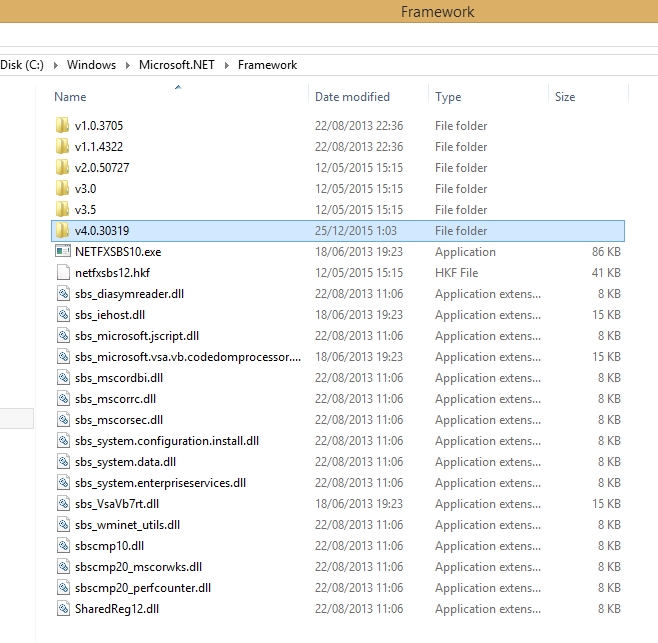Click the Application type for NETFXSBS10.exe
Screen dimensions: 658x643
pyautogui.click(x=465, y=252)
